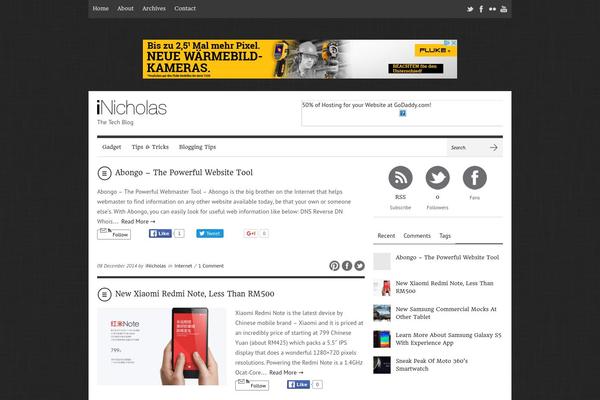Open the About page

tap(125, 8)
